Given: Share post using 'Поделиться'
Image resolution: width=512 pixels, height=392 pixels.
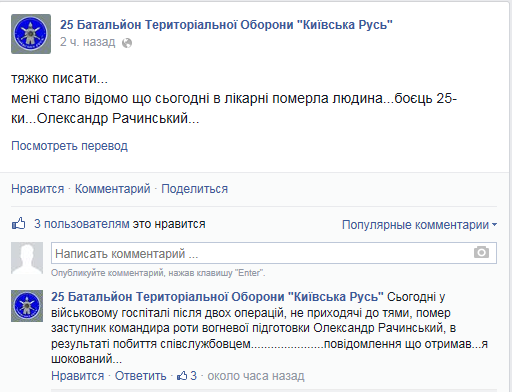Looking at the screenshot, I should coord(195,189).
